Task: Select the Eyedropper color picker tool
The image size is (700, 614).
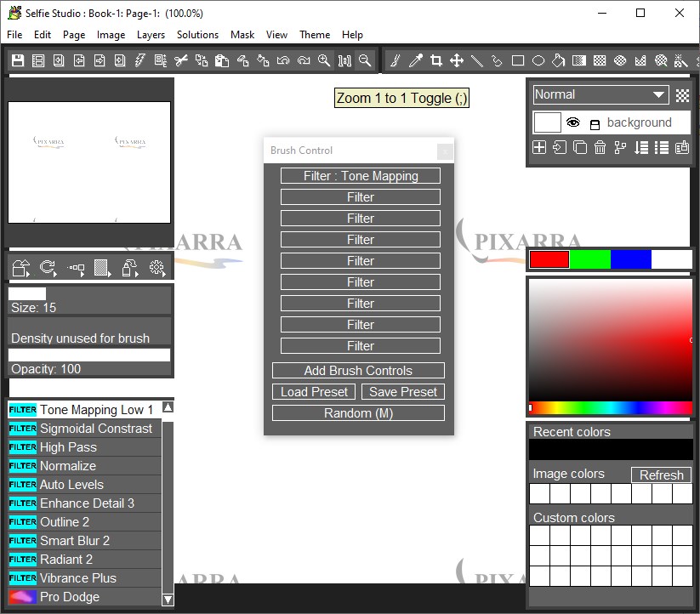Action: (416, 60)
